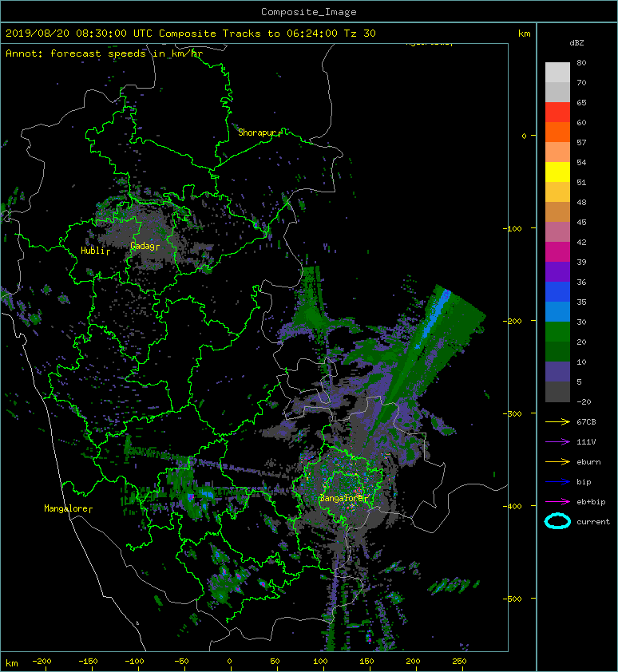Pick the bright yellow swatch in the scale

[x=557, y=172]
